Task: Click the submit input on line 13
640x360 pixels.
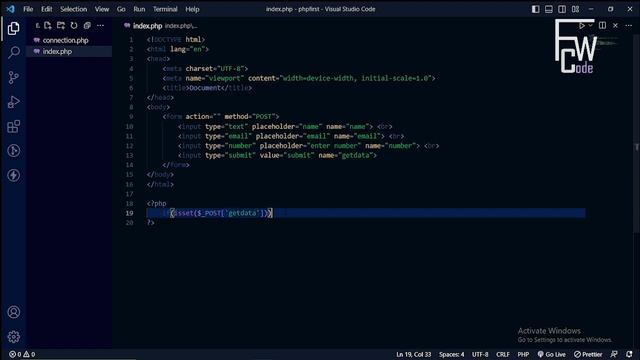Action: (277, 156)
